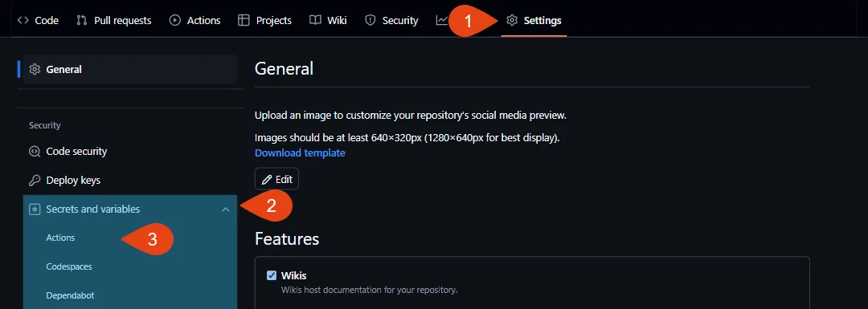Click the Settings gear icon in navigation
This screenshot has width=868, height=309.
512,20
